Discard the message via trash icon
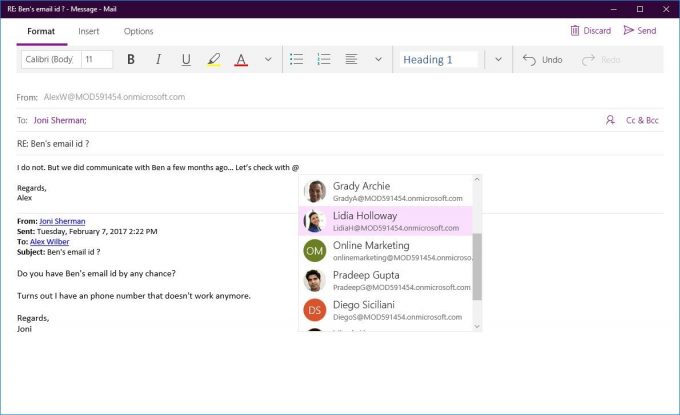This screenshot has height=415, width=680. pyautogui.click(x=575, y=30)
